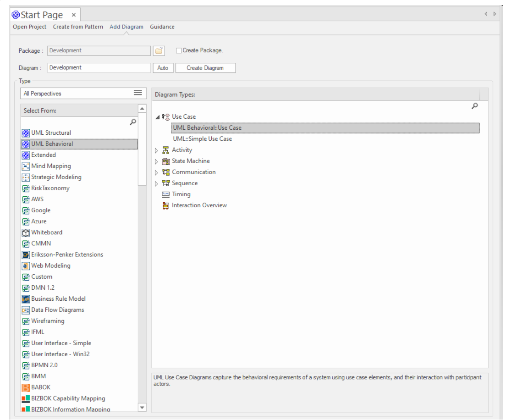Click the package browse folder icon
The width and height of the screenshot is (511, 420).
(159, 50)
